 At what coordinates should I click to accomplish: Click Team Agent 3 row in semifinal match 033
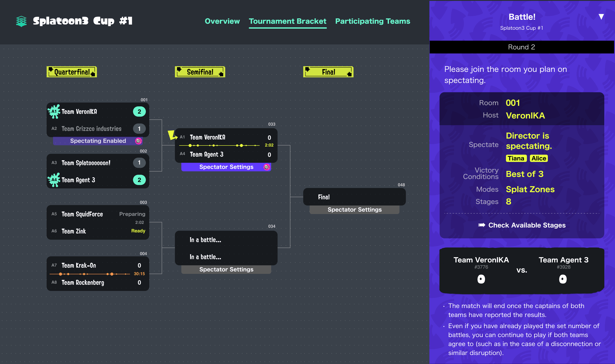pos(226,154)
